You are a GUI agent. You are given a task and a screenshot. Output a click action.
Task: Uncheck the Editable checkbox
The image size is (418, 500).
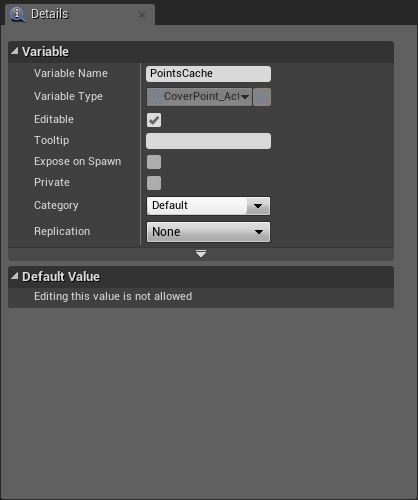pyautogui.click(x=154, y=120)
